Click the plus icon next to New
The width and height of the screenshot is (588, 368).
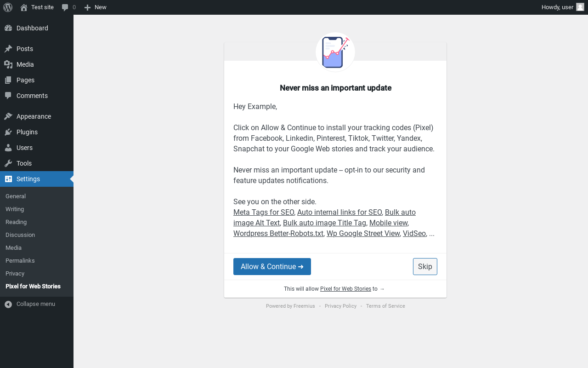pos(87,7)
